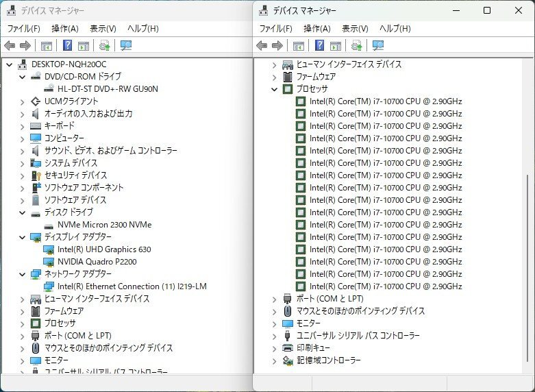
Task: Click Back arrow in right Device Manager toolbar
Action: 262,45
